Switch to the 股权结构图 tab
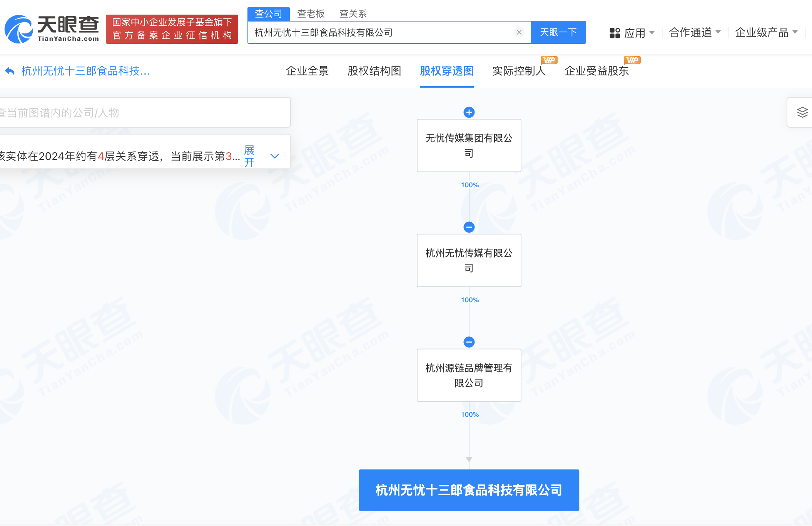 pos(374,71)
